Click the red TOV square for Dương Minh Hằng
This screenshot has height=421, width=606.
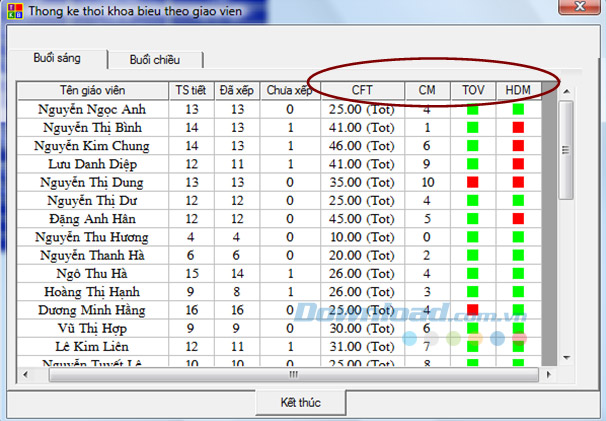click(x=472, y=310)
